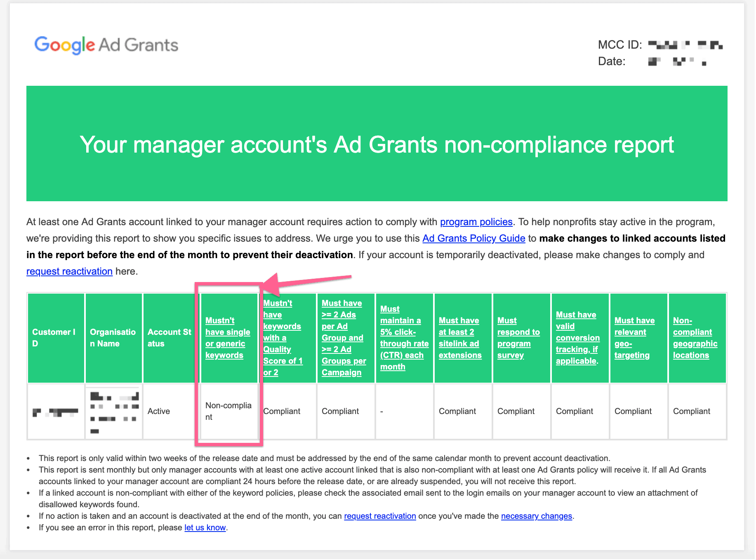
Task: Click 'Must have at least 2 sitelink ad extensions'
Action: click(459, 338)
